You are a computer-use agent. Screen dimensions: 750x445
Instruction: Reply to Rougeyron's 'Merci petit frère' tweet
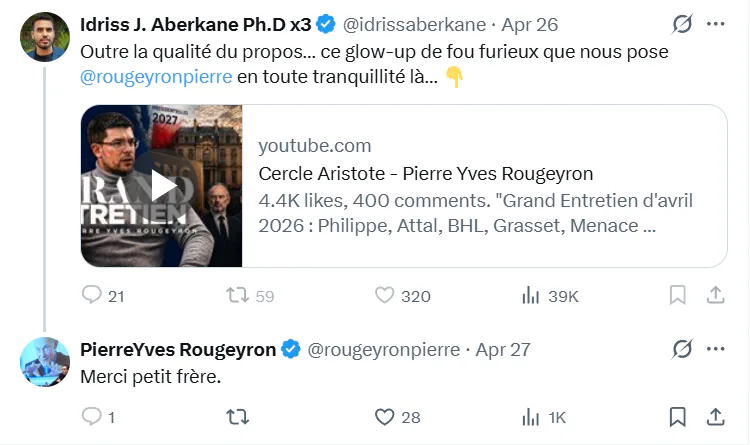[x=91, y=417]
